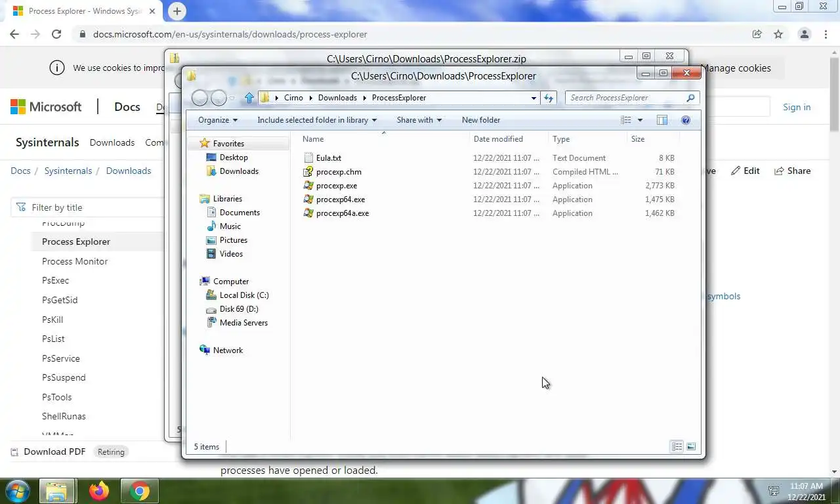Viewport: 840px width, 504px height.
Task: Click the Explorer back navigation arrow
Action: pyautogui.click(x=200, y=98)
